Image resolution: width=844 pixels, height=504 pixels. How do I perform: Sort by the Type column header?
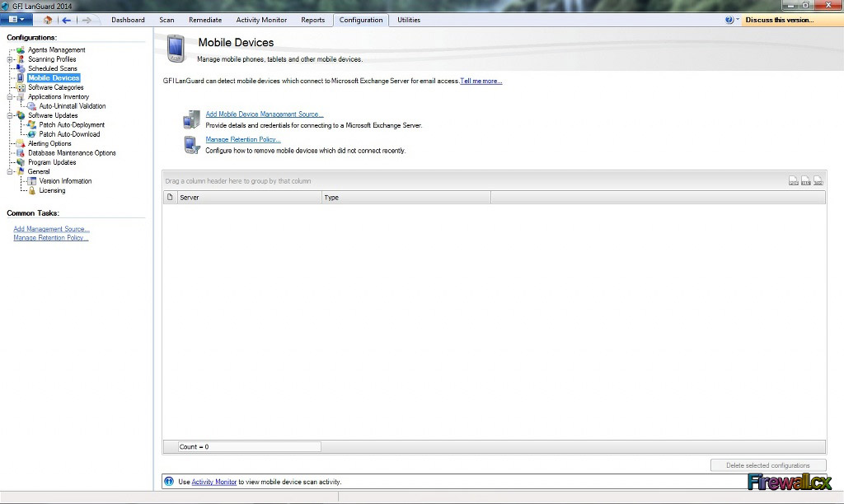[x=406, y=198]
